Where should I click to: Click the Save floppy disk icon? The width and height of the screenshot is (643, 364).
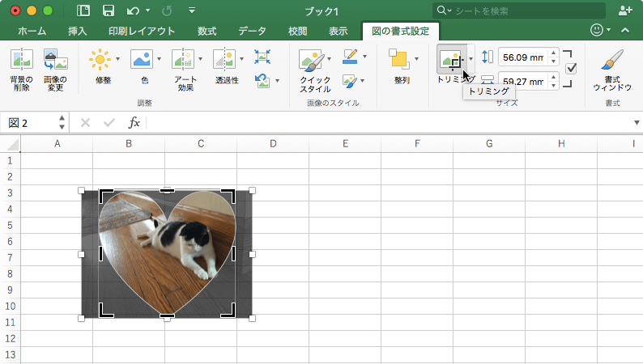point(109,11)
